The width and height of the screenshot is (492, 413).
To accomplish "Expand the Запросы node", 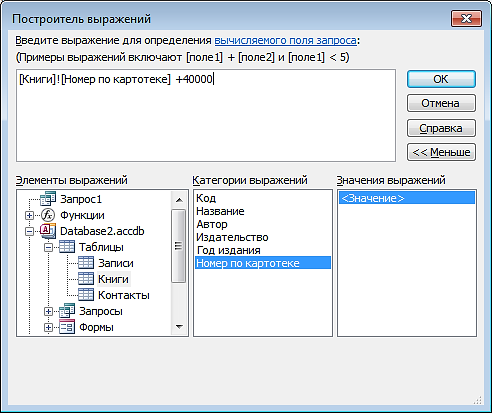I will [x=48, y=311].
